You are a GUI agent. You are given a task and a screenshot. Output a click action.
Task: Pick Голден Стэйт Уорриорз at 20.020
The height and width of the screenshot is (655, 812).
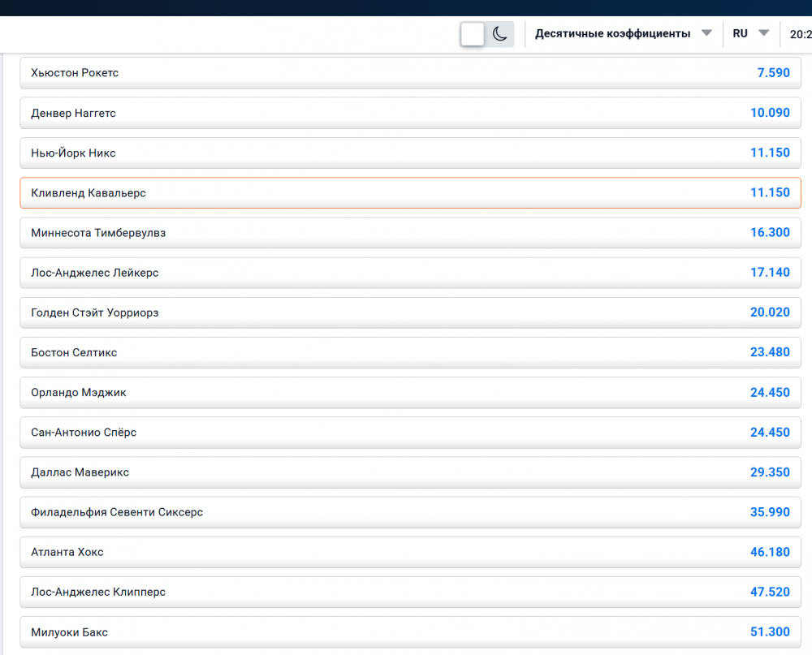pos(410,312)
